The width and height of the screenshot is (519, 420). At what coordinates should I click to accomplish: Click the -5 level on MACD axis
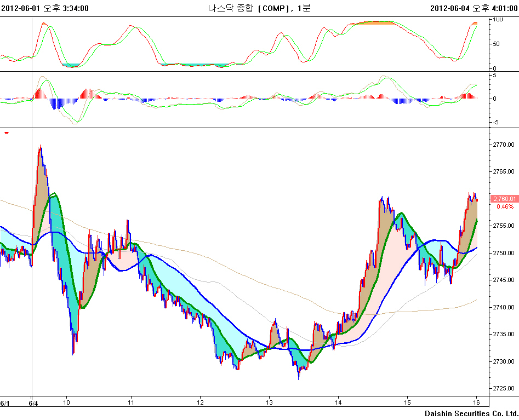(495, 123)
